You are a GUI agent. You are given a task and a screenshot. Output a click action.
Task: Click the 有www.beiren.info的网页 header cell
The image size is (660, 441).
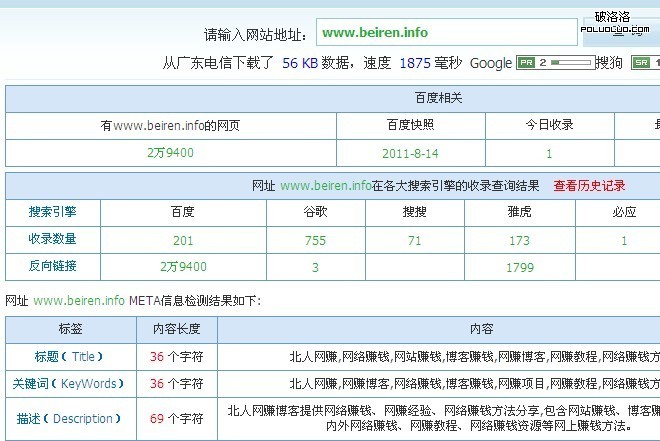click(170, 125)
